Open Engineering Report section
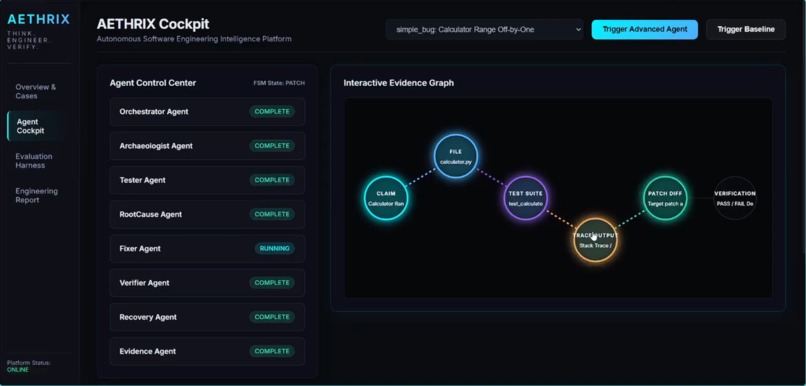Viewport: 806px width, 386px height. [36, 195]
